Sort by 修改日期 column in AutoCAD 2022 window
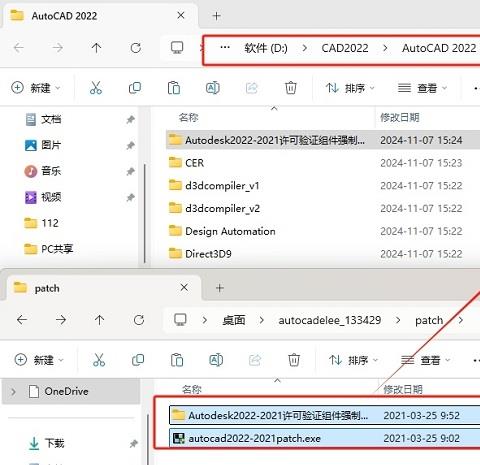480x465 pixels. tap(400, 117)
